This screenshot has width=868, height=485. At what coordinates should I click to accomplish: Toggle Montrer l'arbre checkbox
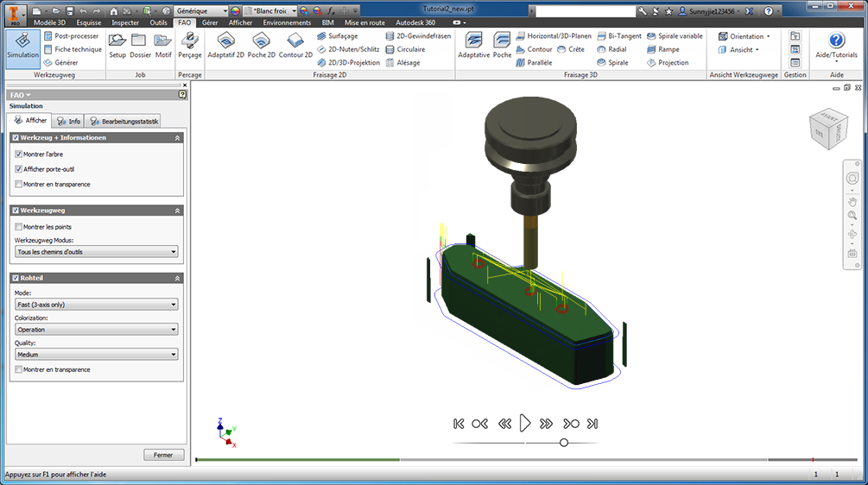[x=19, y=154]
